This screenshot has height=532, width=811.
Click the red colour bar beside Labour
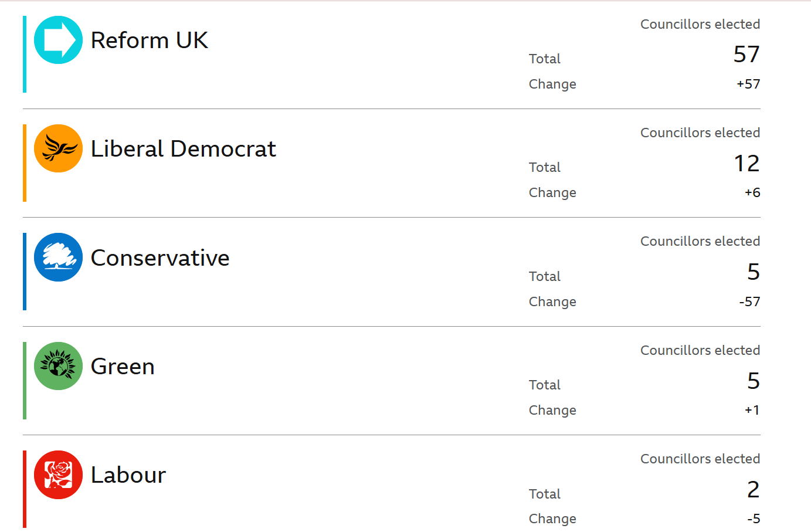[25, 489]
